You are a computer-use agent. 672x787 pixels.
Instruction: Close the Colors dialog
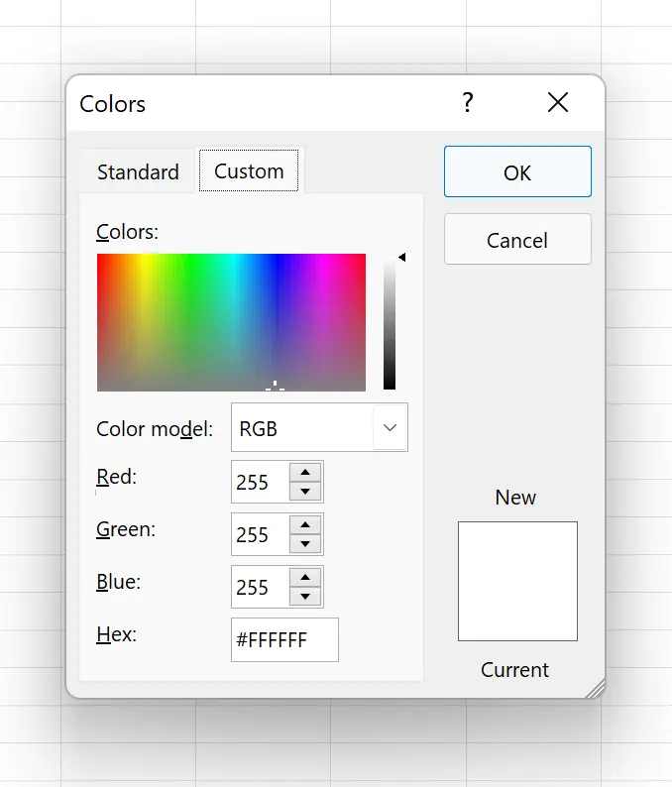point(558,102)
